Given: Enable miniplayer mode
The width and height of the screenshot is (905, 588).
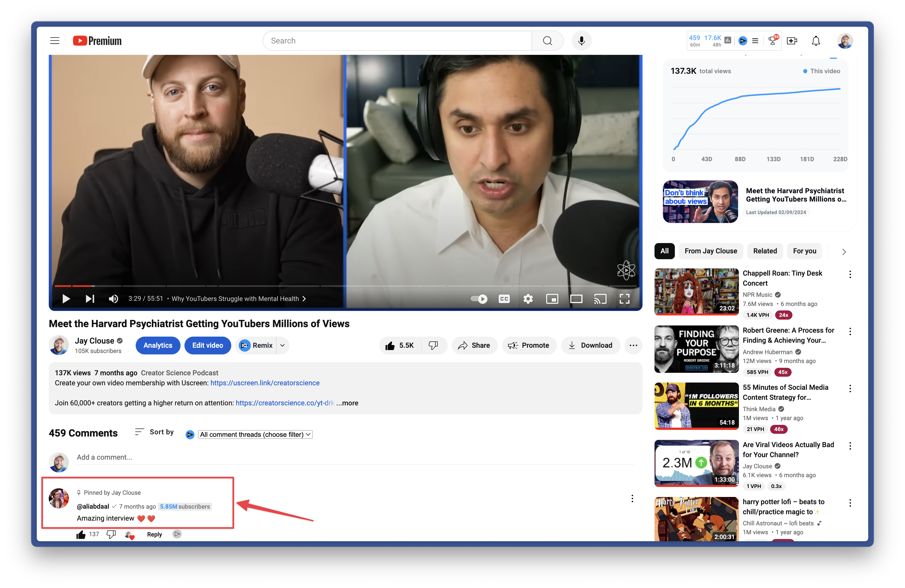Looking at the screenshot, I should (552, 298).
